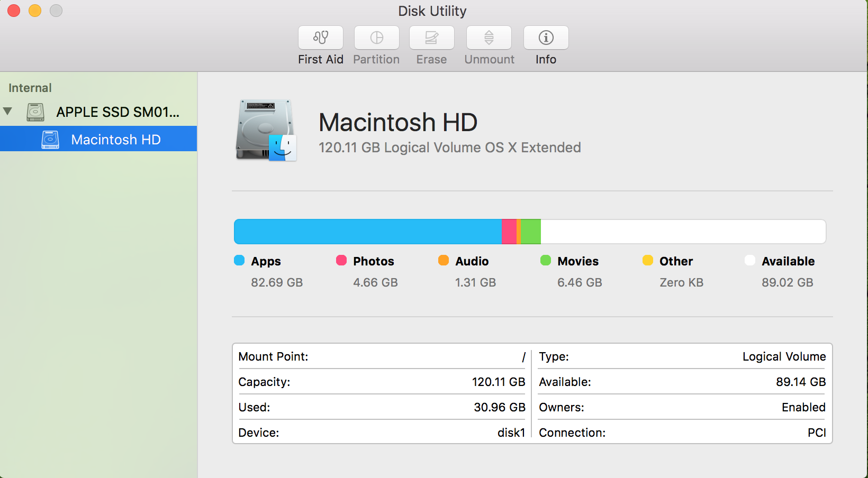868x478 pixels.
Task: Click the APPLE SSD drive icon
Action: (35, 112)
